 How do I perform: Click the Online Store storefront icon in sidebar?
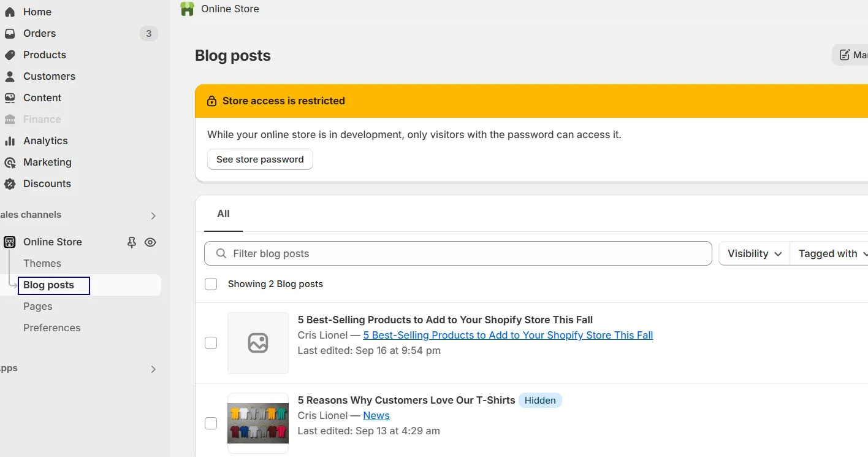pos(10,242)
